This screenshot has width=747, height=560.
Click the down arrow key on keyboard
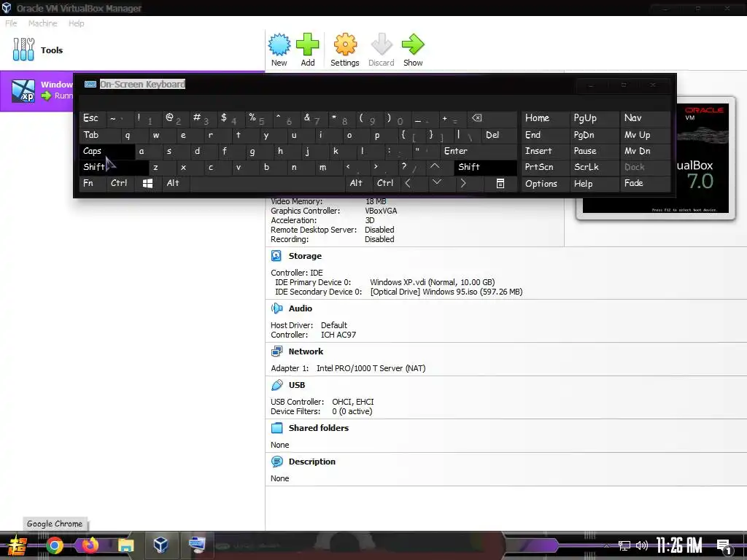tap(436, 183)
